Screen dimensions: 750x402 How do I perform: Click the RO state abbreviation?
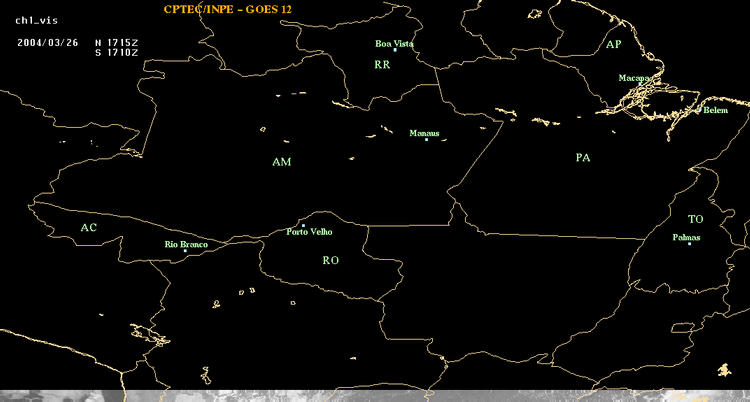[x=331, y=260]
